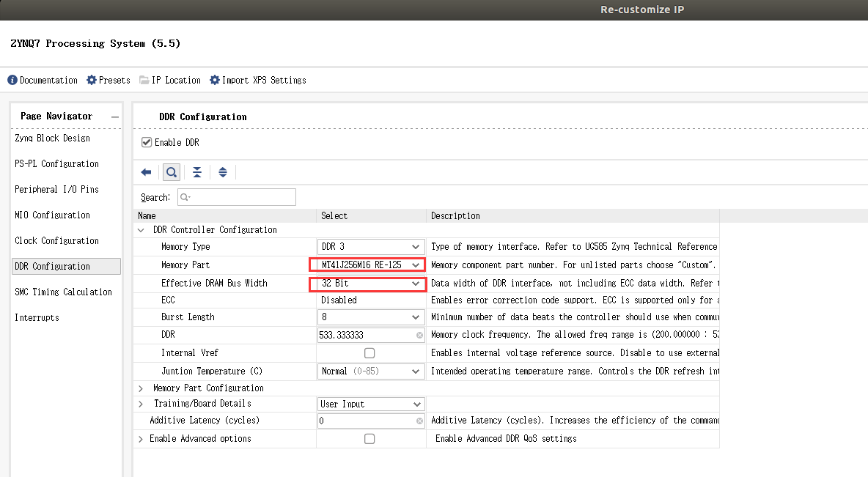Open the Memory Type dropdown
Viewport: 868px width, 477px height.
point(371,247)
